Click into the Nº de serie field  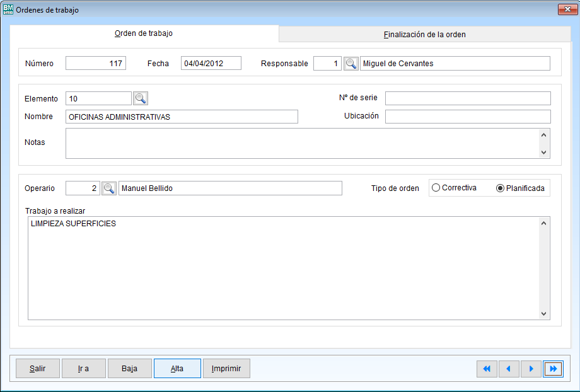click(x=467, y=98)
